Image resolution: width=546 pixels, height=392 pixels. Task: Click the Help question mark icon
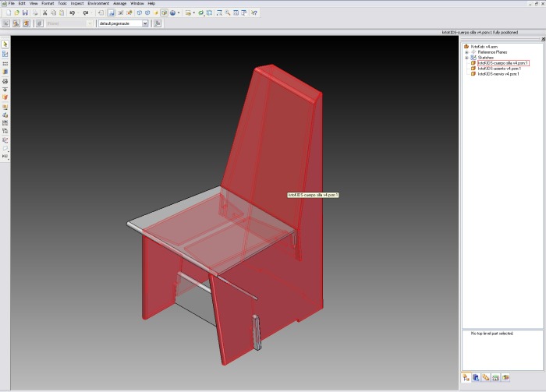(x=255, y=13)
